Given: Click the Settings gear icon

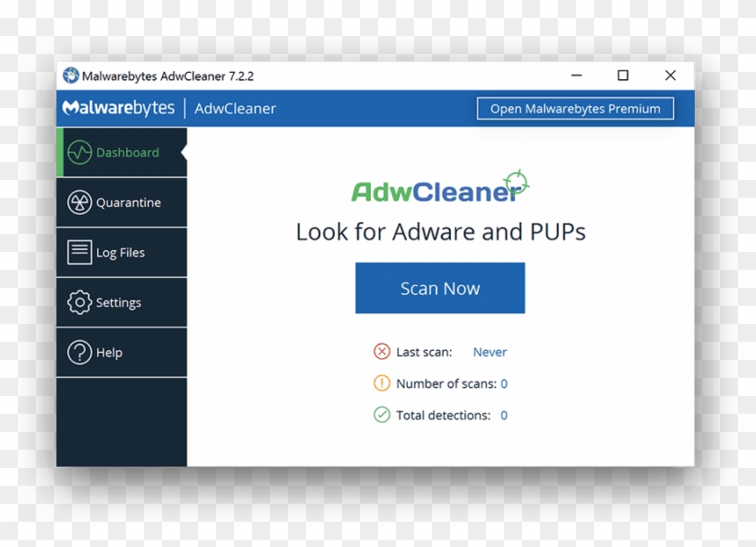Looking at the screenshot, I should point(81,302).
